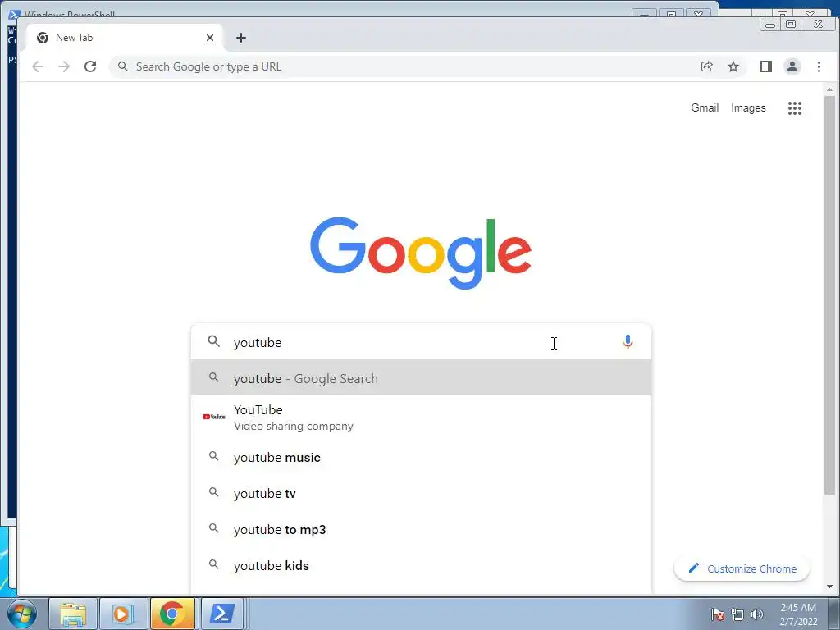
Task: Click the share this page icon
Action: click(x=706, y=66)
